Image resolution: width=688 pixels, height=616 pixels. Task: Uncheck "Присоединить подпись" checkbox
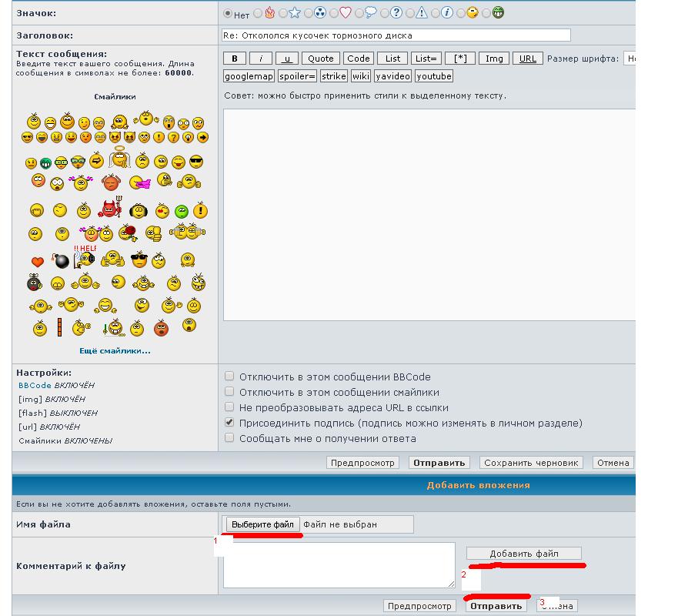[x=229, y=423]
